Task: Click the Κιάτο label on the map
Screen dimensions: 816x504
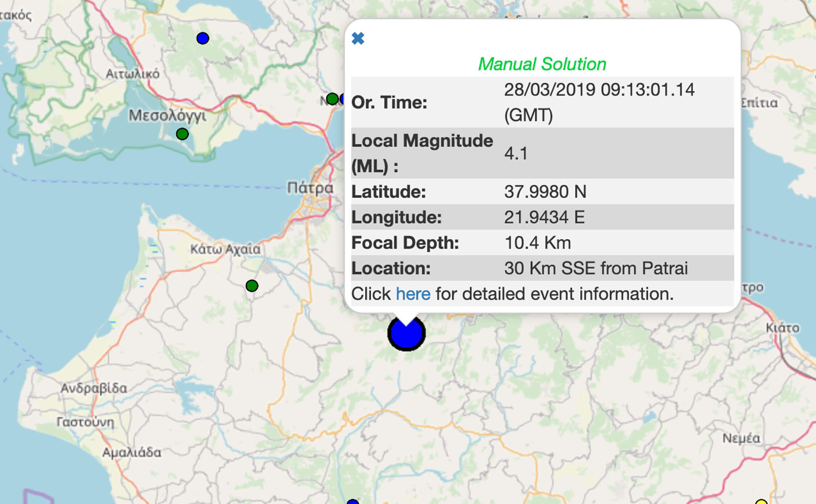Action: click(783, 328)
